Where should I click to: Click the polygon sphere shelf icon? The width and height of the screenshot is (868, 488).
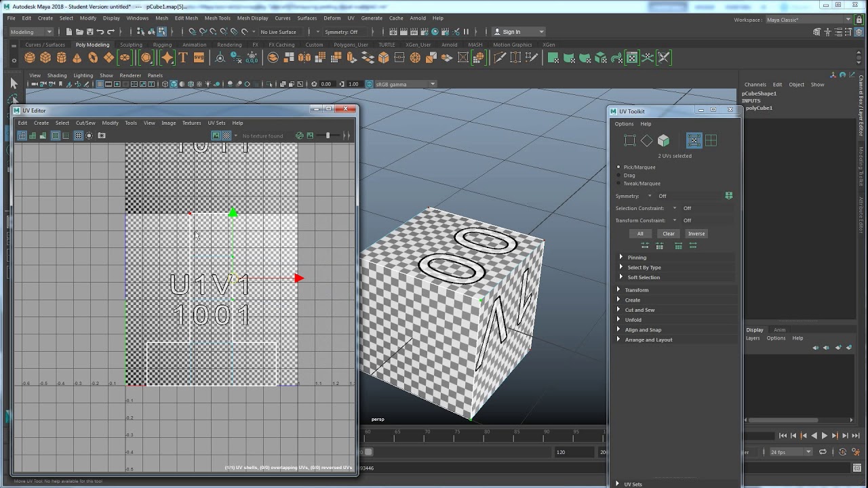pyautogui.click(x=30, y=58)
